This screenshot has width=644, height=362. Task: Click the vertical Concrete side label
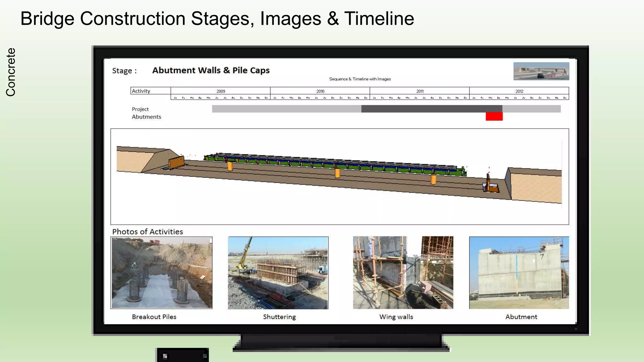tap(11, 72)
